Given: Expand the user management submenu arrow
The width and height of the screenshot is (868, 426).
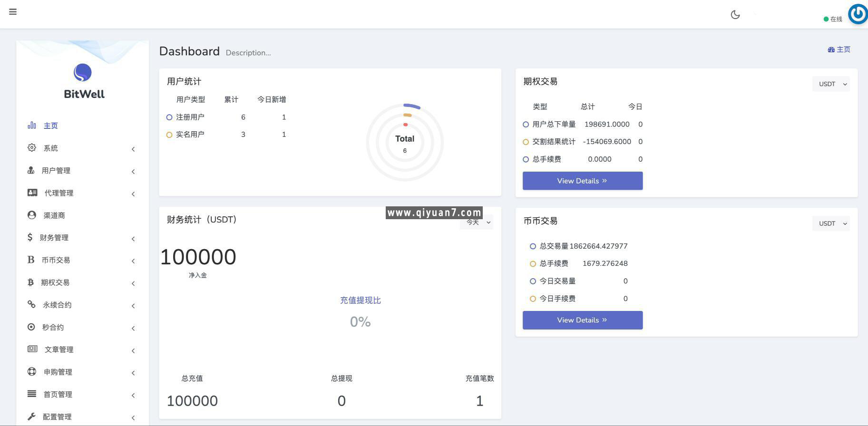Looking at the screenshot, I should click(x=133, y=172).
